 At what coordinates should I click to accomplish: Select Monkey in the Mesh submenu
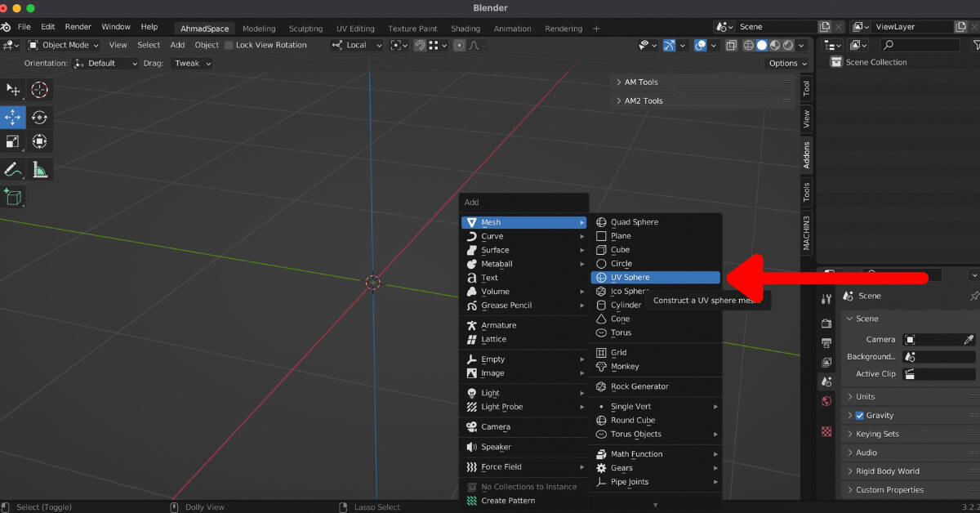(656, 367)
